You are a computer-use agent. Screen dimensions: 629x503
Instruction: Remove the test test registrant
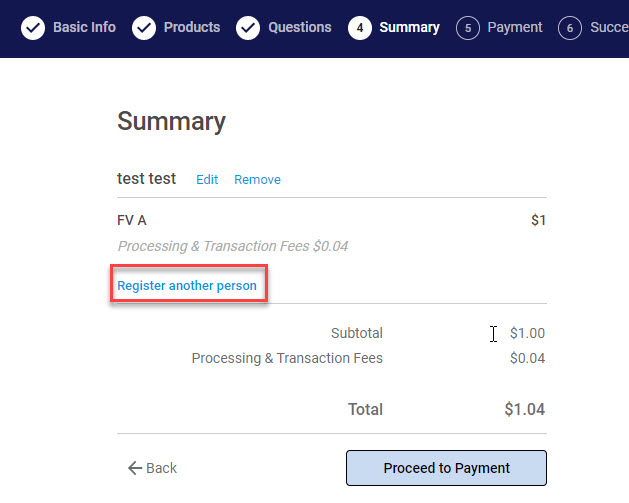257,180
